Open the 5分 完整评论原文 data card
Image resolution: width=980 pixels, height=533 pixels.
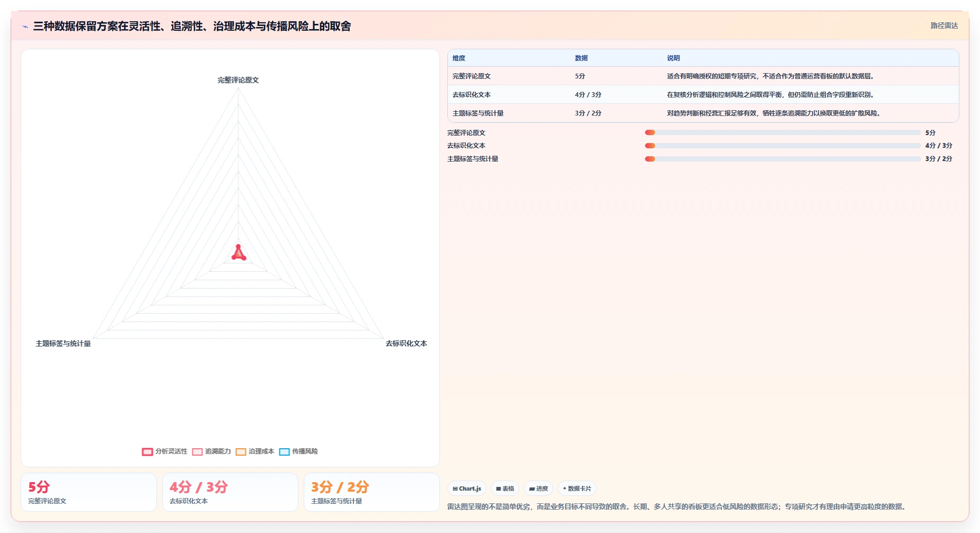click(x=89, y=492)
